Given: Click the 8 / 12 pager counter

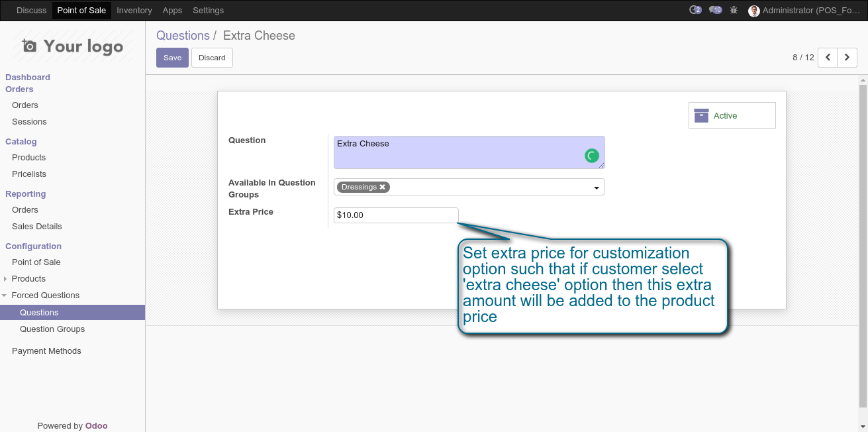Looking at the screenshot, I should click(803, 58).
